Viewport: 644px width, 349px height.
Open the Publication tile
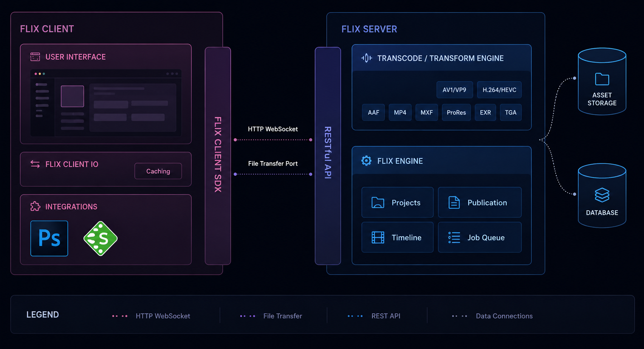pyautogui.click(x=480, y=202)
